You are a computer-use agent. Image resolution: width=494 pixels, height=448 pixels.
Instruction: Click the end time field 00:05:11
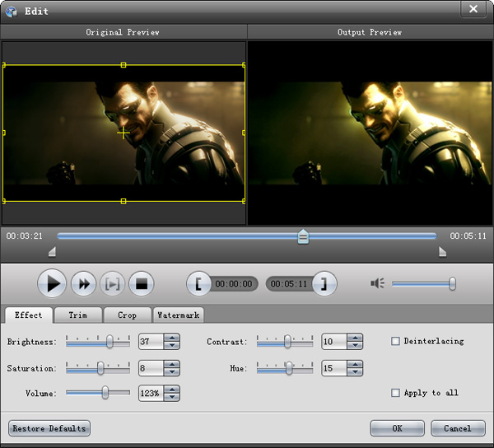point(289,284)
